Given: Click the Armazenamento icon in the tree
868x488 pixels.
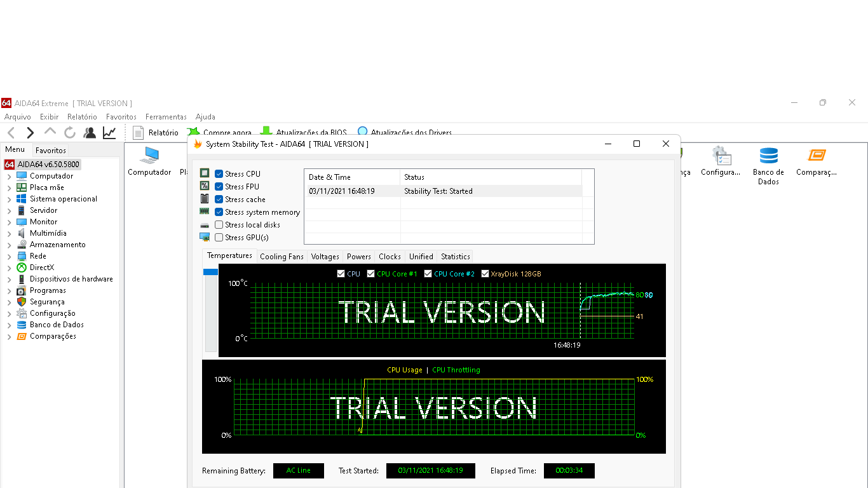Looking at the screenshot, I should pos(22,245).
